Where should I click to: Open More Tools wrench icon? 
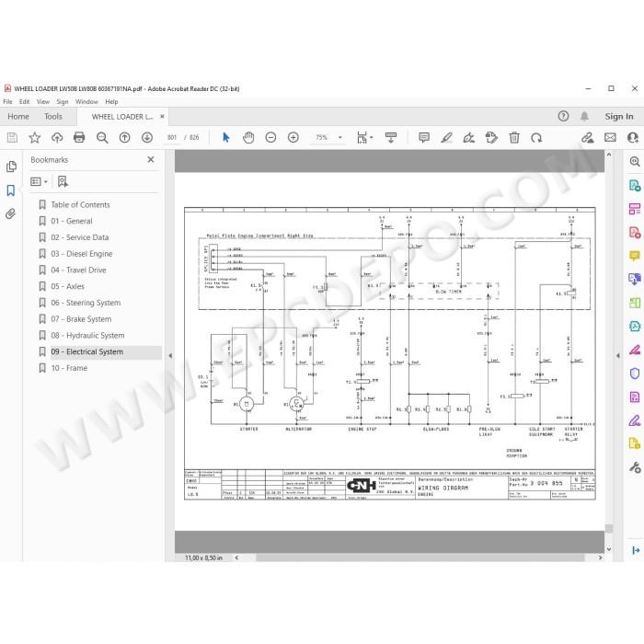[635, 467]
